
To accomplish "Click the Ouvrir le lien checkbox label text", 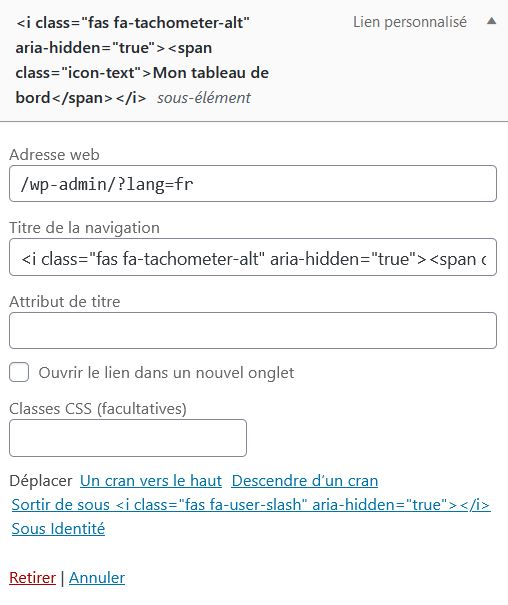I will click(166, 373).
